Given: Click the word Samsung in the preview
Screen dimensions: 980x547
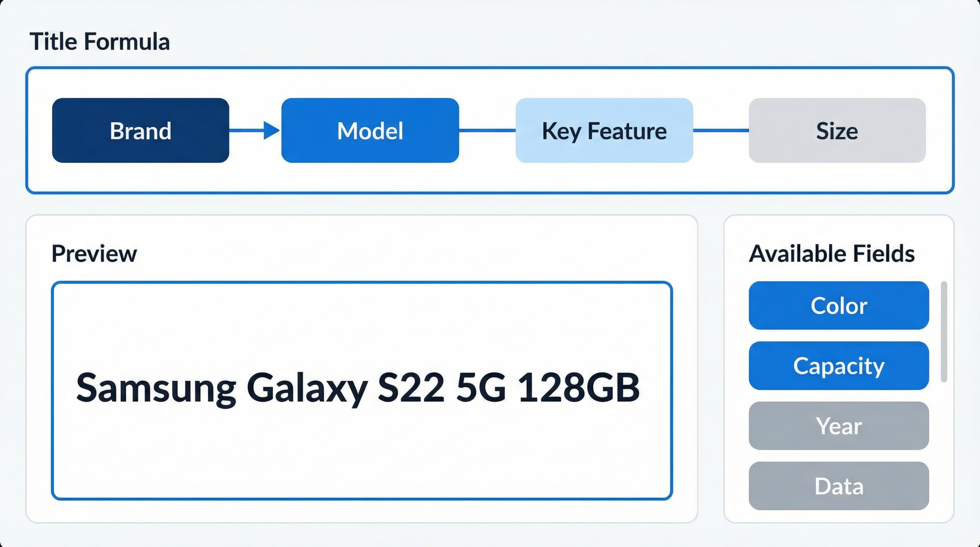Looking at the screenshot, I should click(156, 388).
